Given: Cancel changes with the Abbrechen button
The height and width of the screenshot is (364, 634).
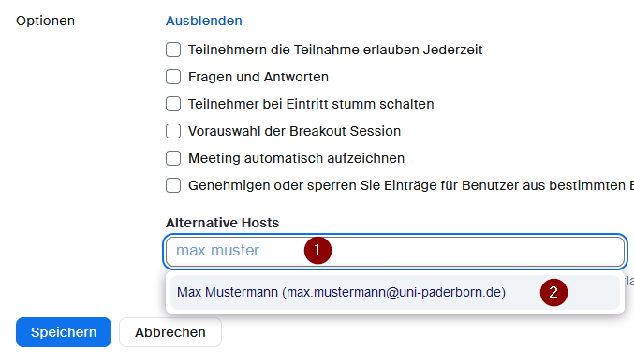Looking at the screenshot, I should [170, 332].
